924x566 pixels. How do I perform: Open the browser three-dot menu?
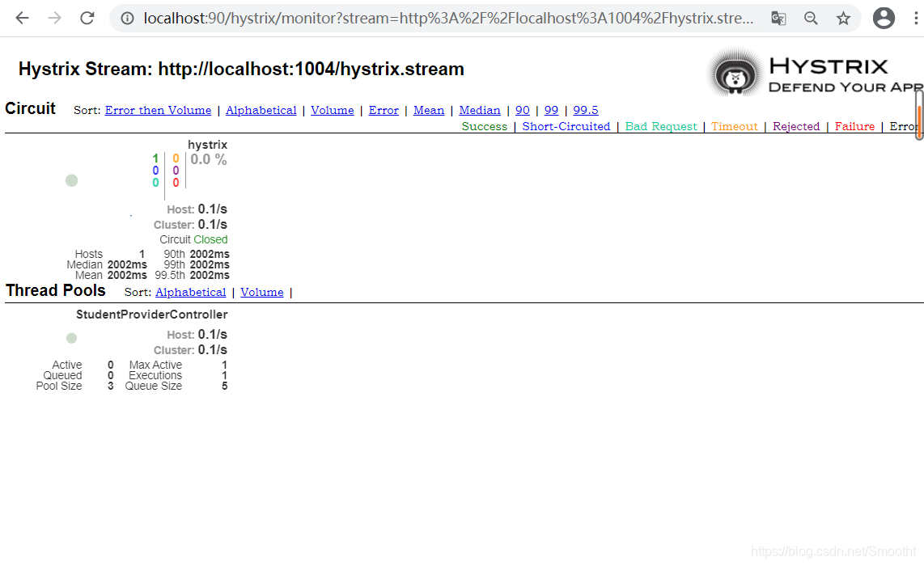pyautogui.click(x=916, y=19)
